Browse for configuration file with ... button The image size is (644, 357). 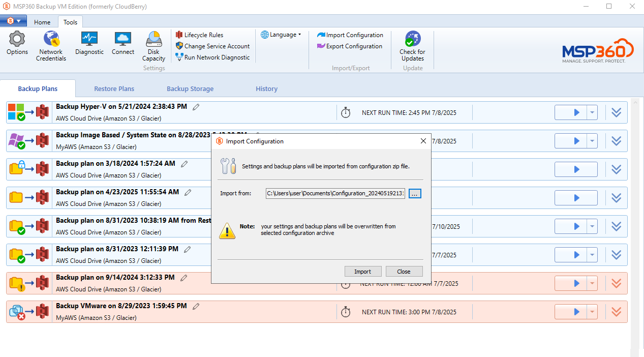[x=415, y=193]
